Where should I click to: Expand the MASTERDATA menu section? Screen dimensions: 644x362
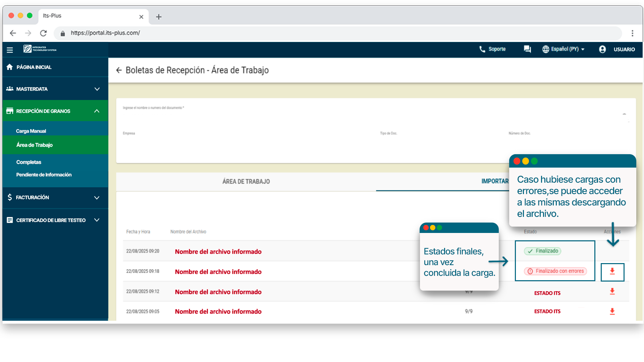tap(97, 89)
